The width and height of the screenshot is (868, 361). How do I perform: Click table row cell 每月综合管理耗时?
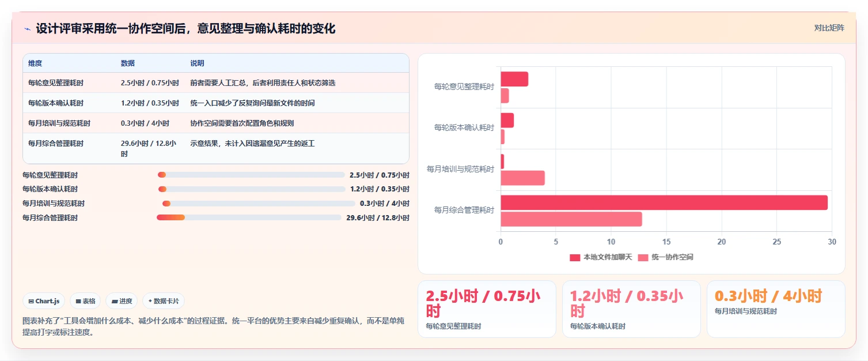coord(56,144)
